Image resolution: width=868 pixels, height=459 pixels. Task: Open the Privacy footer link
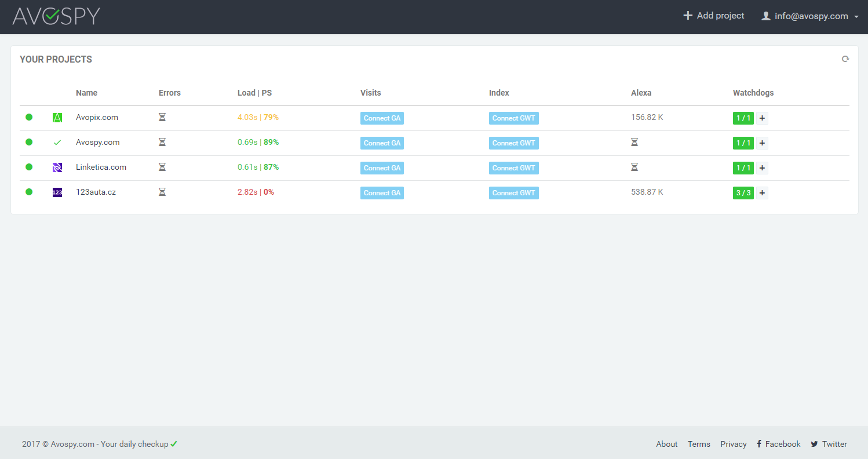734,444
